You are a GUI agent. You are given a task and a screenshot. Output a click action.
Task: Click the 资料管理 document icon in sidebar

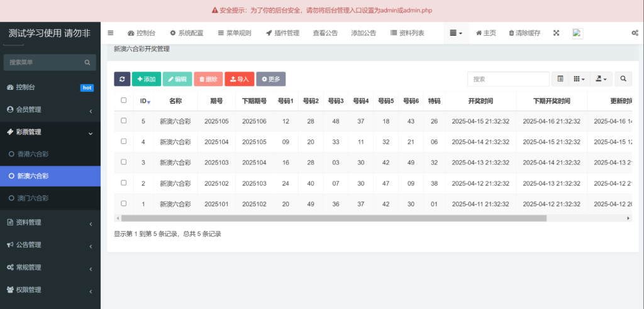pyautogui.click(x=10, y=222)
